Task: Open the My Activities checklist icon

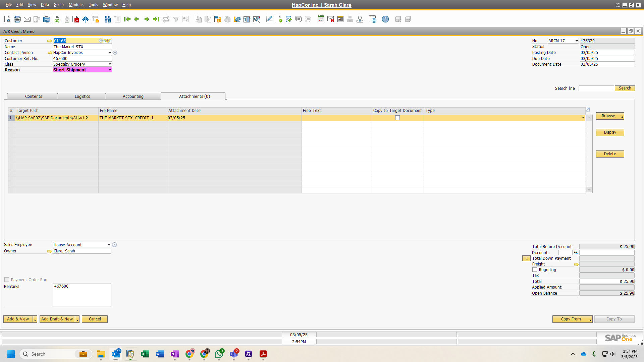Action: (321, 19)
